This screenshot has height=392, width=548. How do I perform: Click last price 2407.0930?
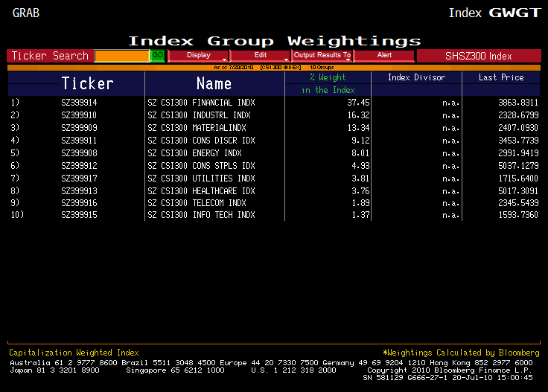(518, 128)
